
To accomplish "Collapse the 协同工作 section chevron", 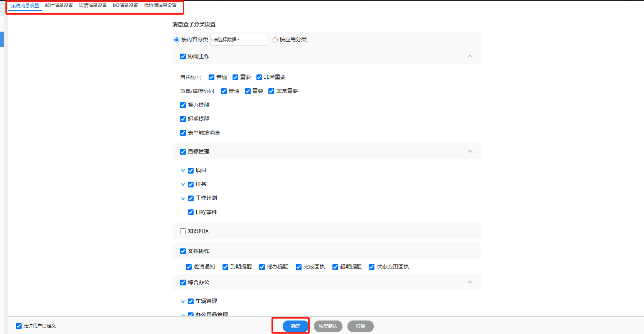I will tap(470, 56).
